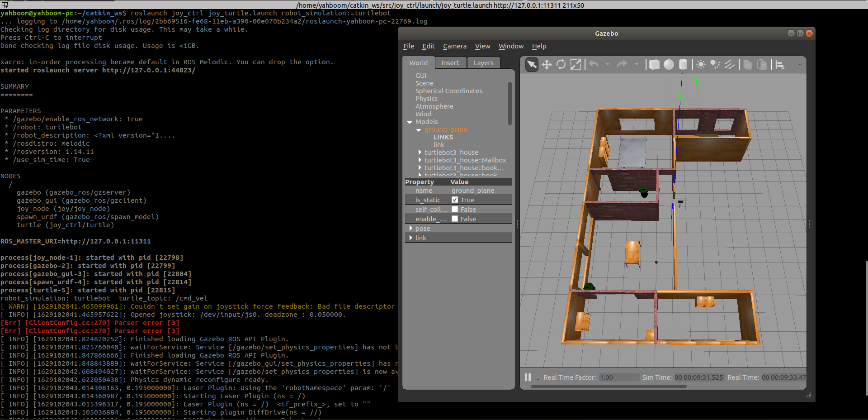Select the ground_plane model
This screenshot has height=420, width=868.
click(x=446, y=129)
